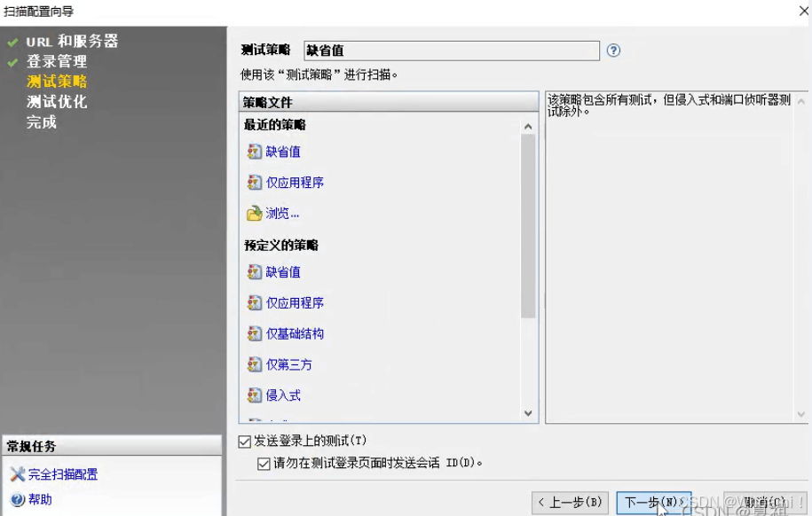Click the blue help question mark icon near 测试策略
Image resolution: width=812 pixels, height=516 pixels.
click(614, 51)
